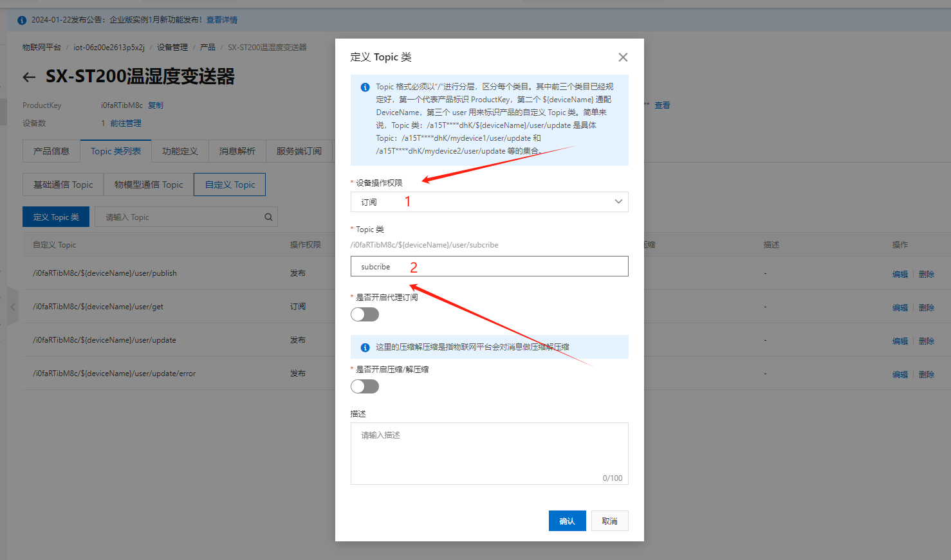The width and height of the screenshot is (951, 560).
Task: Click the back arrow beside SX-ST200温湿度变送器
Action: (x=29, y=77)
